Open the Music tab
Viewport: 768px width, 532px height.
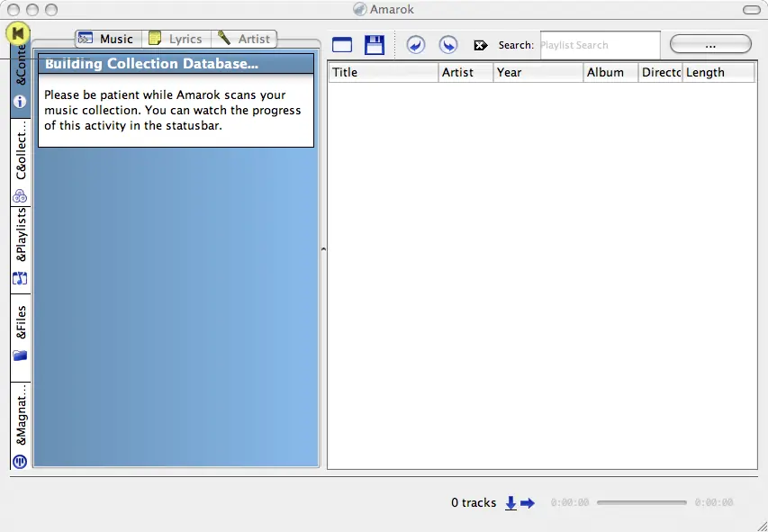pyautogui.click(x=108, y=39)
